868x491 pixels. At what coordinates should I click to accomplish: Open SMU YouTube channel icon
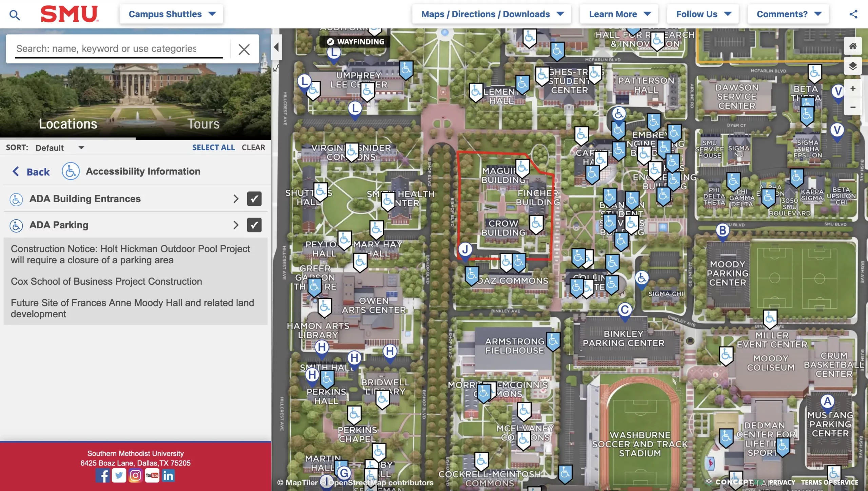pyautogui.click(x=152, y=475)
